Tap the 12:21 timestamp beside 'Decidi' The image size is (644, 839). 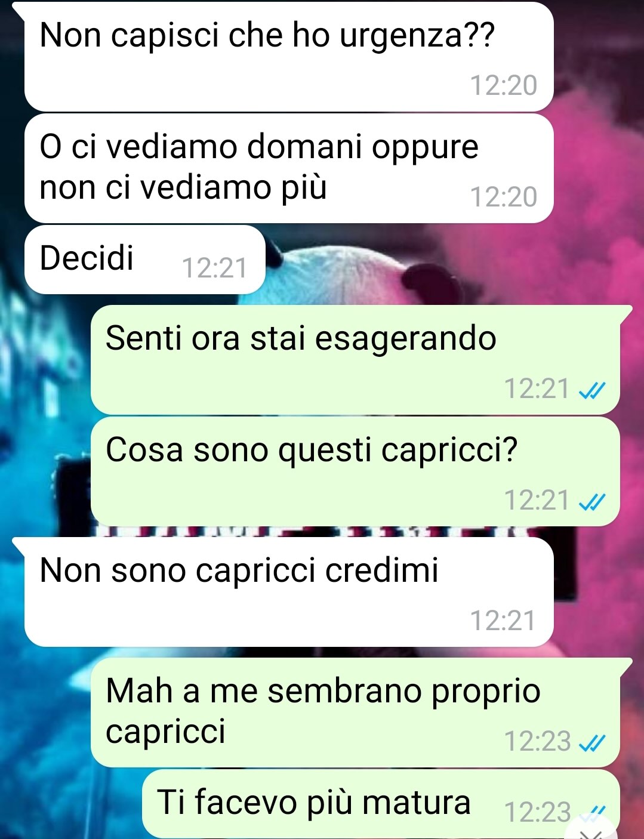[214, 268]
